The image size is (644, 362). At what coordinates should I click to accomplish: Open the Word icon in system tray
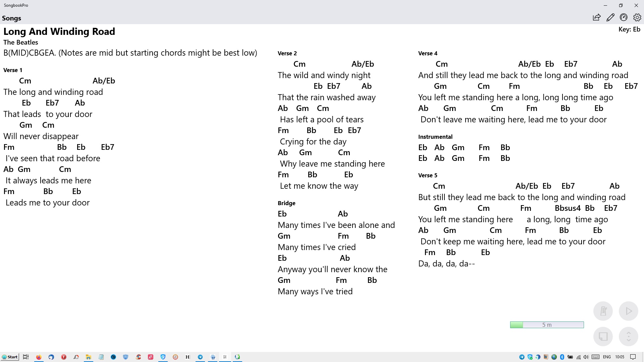(x=546, y=357)
